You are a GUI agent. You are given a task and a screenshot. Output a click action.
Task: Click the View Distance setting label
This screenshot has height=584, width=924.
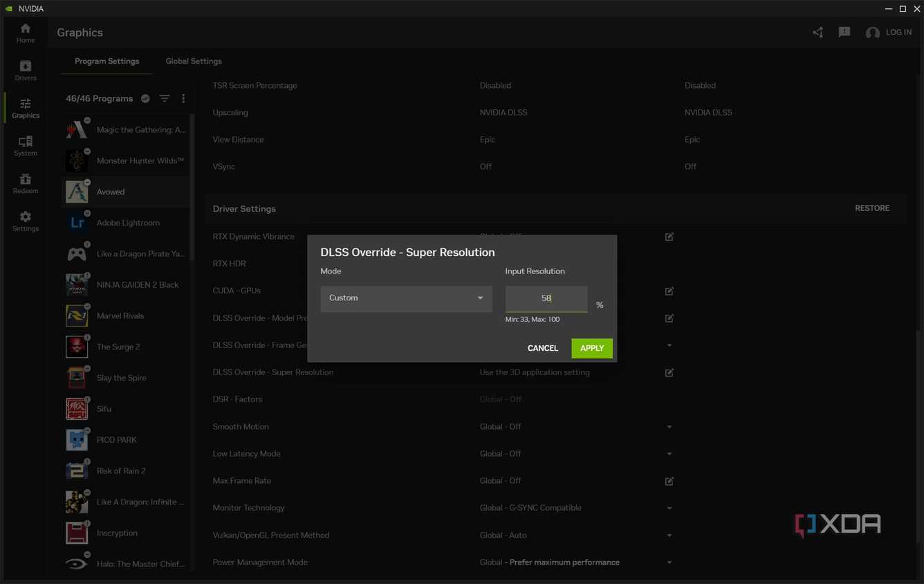(x=238, y=140)
